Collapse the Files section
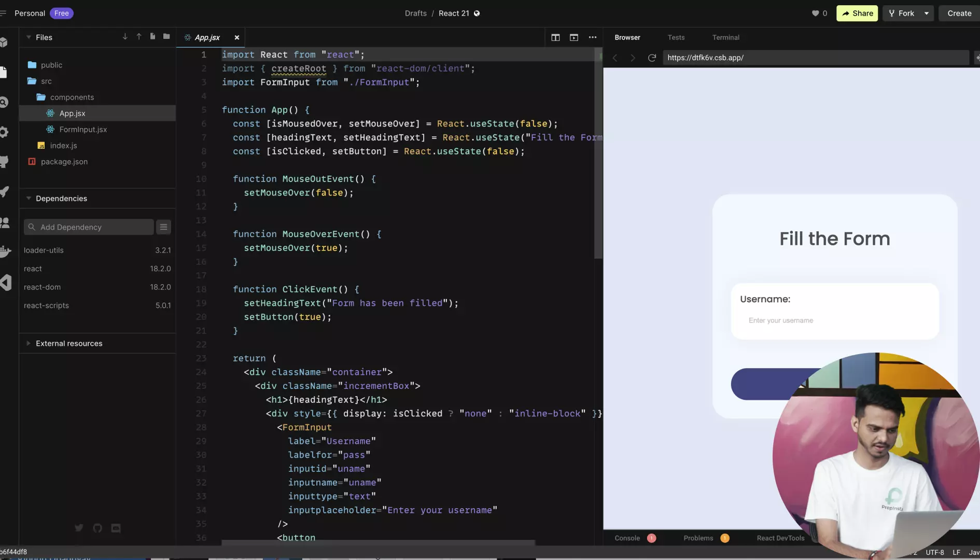 click(x=29, y=37)
